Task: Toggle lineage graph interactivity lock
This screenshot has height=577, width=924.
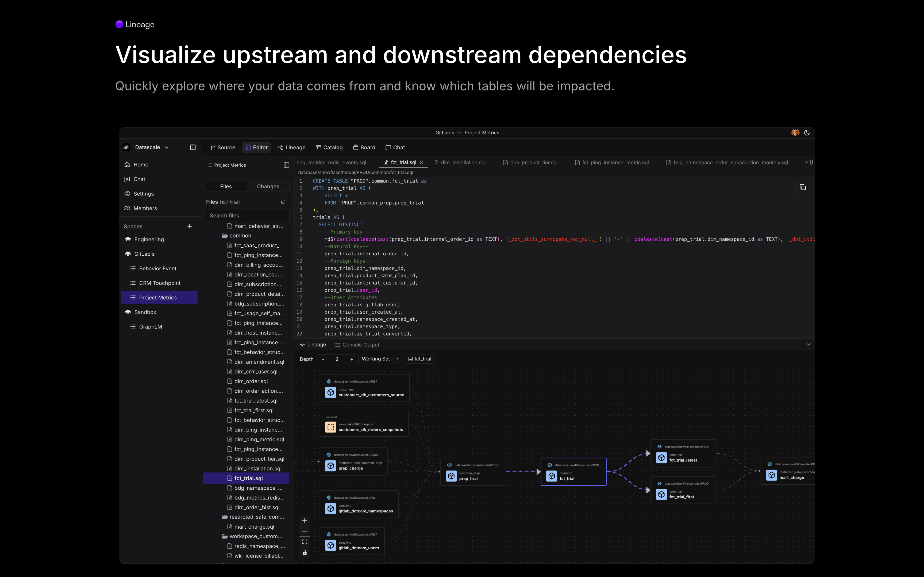Action: click(x=305, y=553)
